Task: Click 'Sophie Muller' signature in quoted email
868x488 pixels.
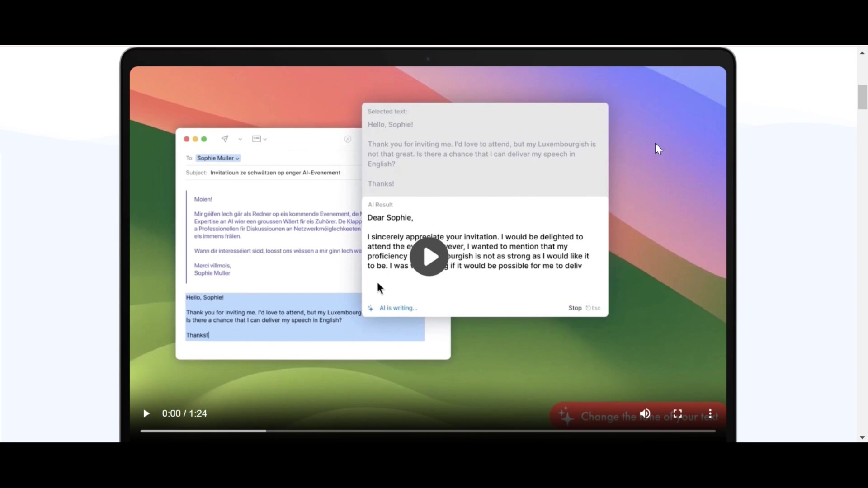Action: coord(212,273)
